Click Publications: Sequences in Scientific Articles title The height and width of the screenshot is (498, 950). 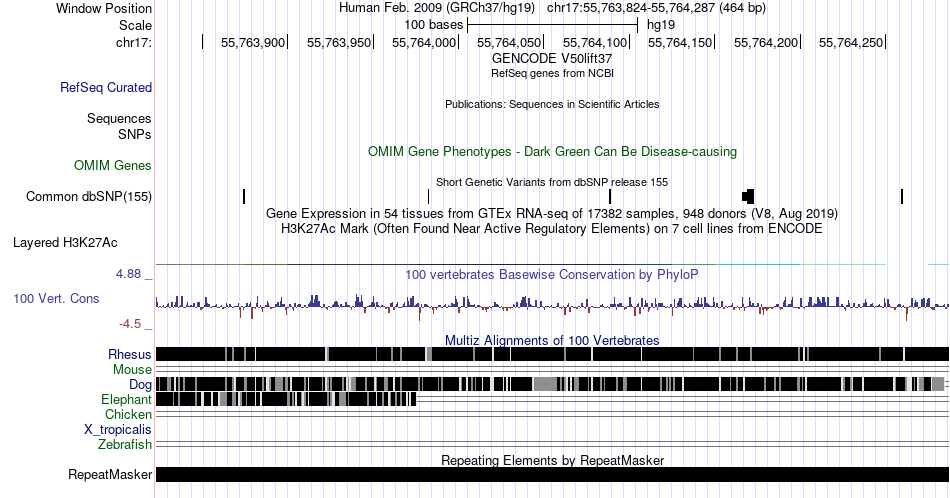(552, 104)
